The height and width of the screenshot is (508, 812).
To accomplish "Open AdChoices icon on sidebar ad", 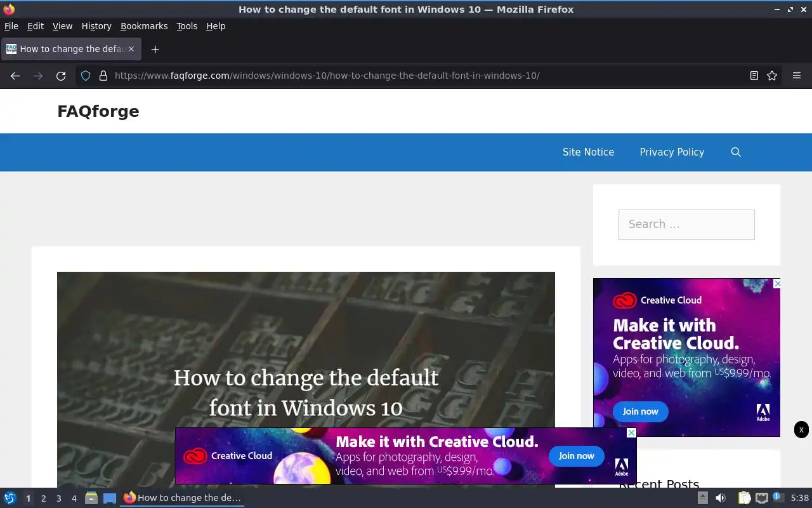I will point(776,283).
